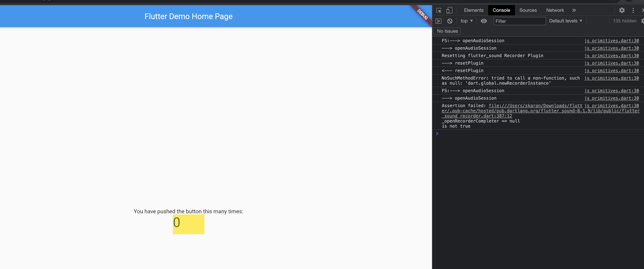Click the No Issues button
644x269 pixels.
[447, 31]
